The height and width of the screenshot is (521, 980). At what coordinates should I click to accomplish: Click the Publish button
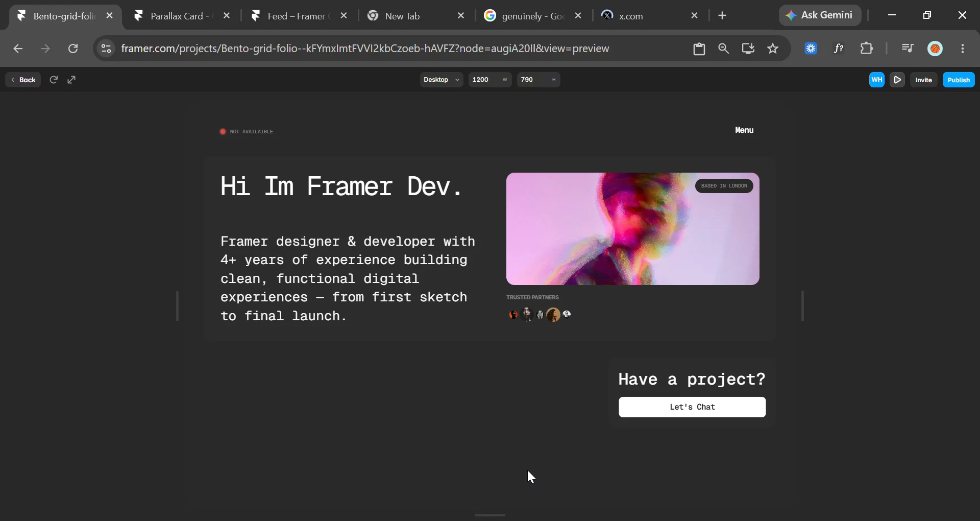pyautogui.click(x=959, y=80)
